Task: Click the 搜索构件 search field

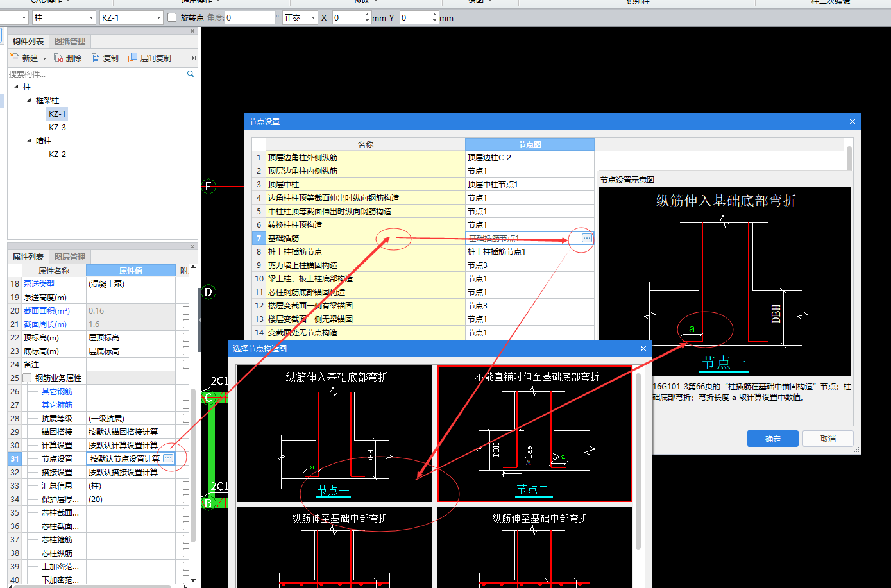Action: click(x=96, y=74)
